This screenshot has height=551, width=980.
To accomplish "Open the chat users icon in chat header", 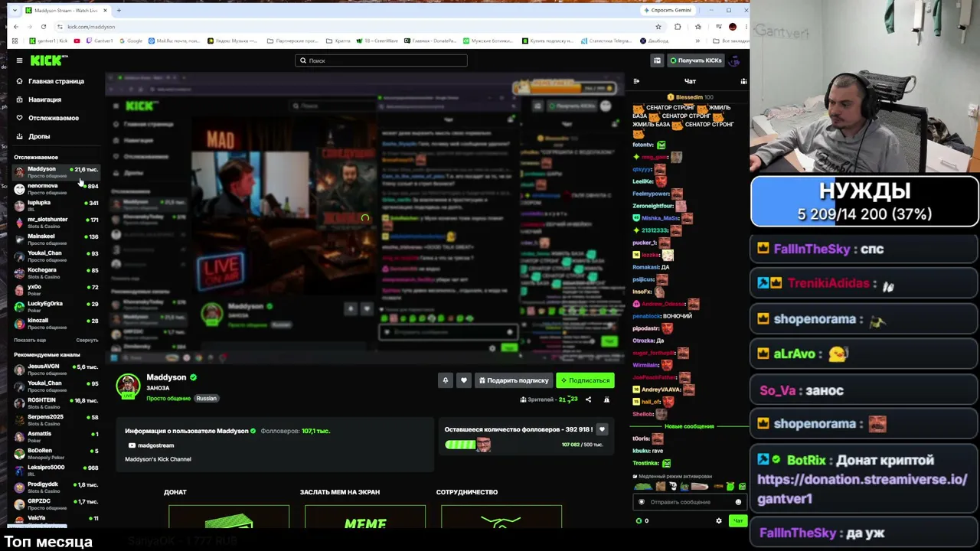I will tap(743, 81).
